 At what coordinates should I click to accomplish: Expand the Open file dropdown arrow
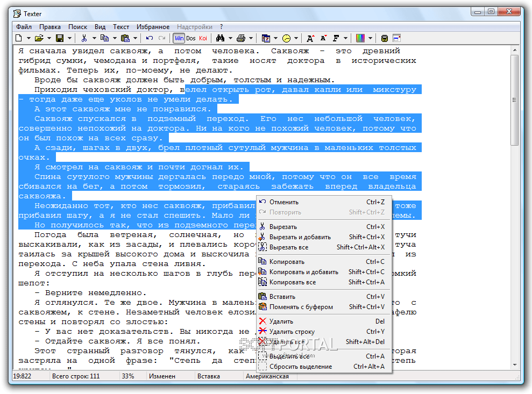[x=49, y=38]
